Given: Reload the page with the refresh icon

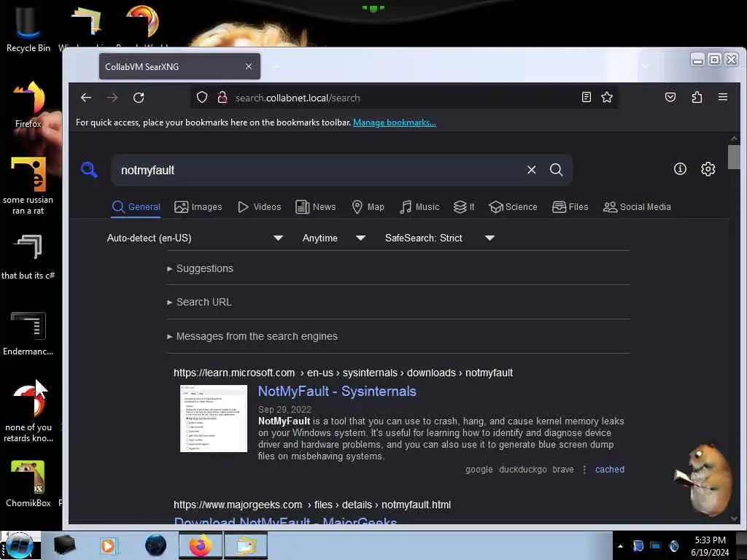Looking at the screenshot, I should pos(139,98).
